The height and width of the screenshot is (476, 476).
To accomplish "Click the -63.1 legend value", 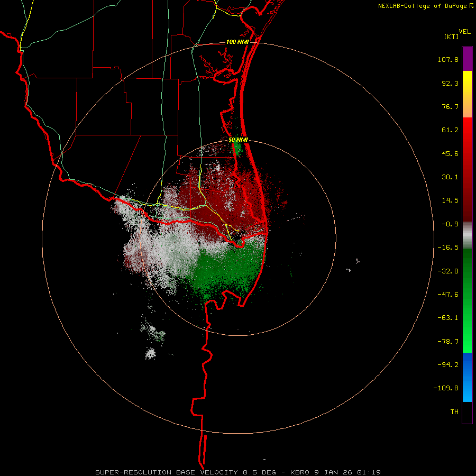I will coord(448,318).
